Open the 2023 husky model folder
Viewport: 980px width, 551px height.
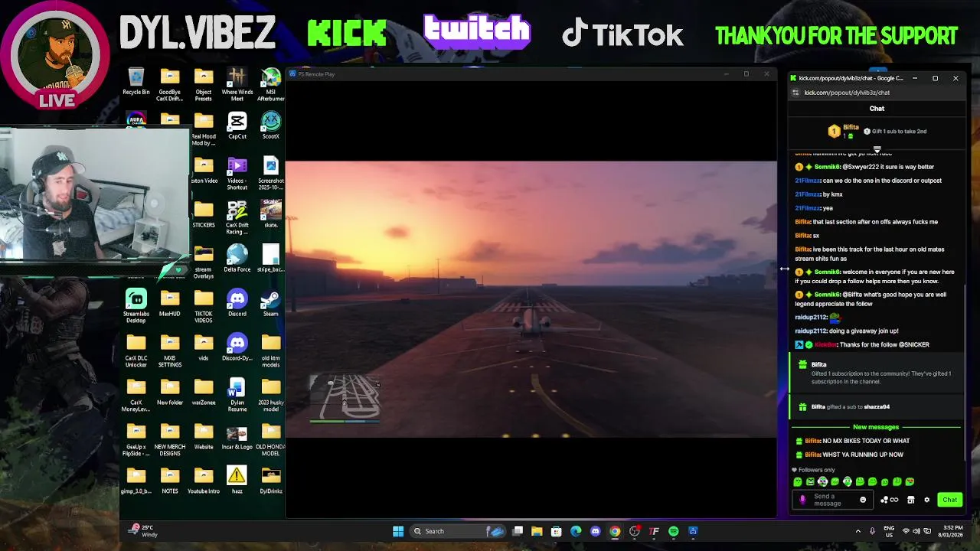271,395
